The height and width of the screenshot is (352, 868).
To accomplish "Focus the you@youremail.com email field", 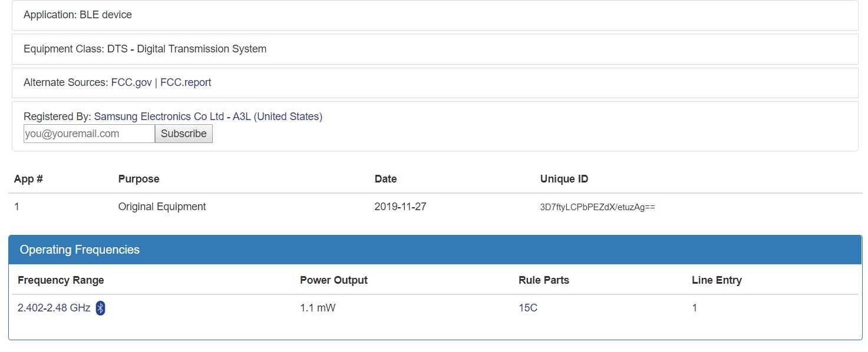I will click(89, 134).
